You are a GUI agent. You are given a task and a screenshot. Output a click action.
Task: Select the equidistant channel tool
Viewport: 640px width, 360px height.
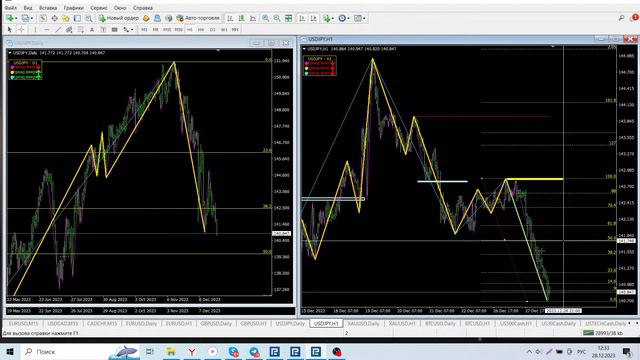click(69, 29)
